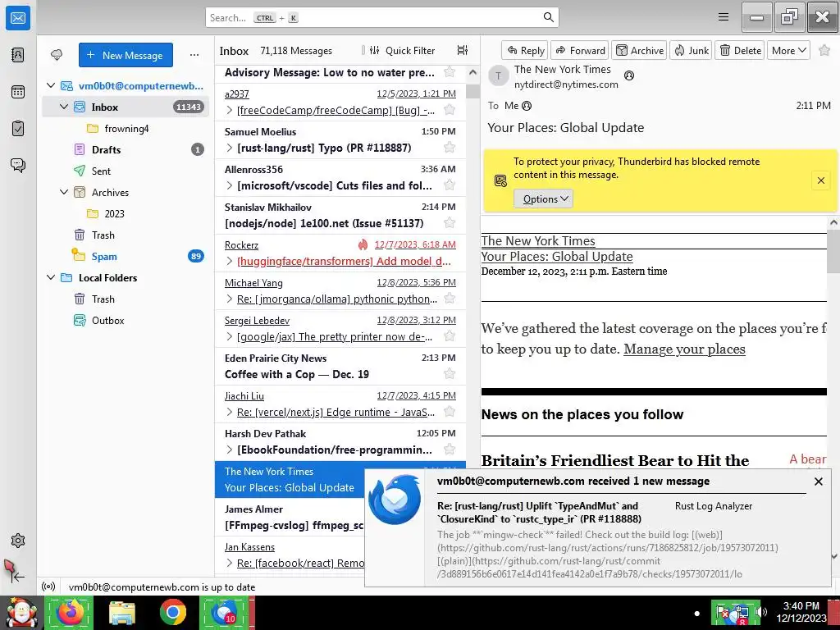Click the Santa start button
Viewport: 840px width, 630px height.
click(x=21, y=613)
